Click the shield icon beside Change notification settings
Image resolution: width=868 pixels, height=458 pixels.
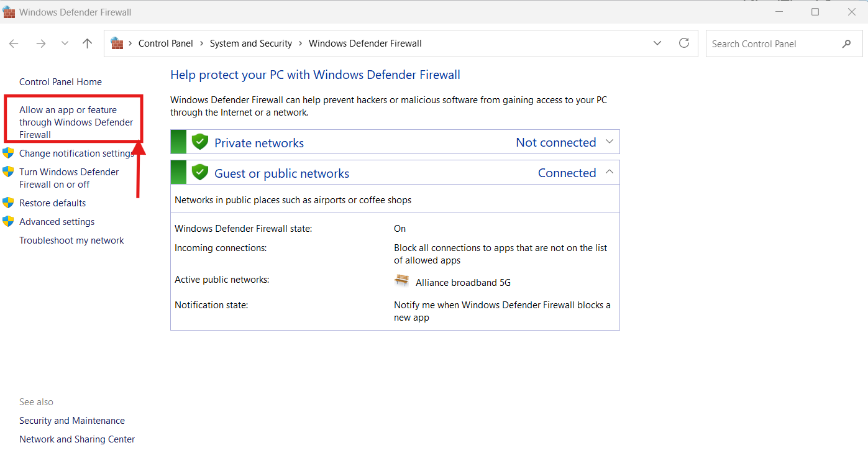[x=9, y=153]
